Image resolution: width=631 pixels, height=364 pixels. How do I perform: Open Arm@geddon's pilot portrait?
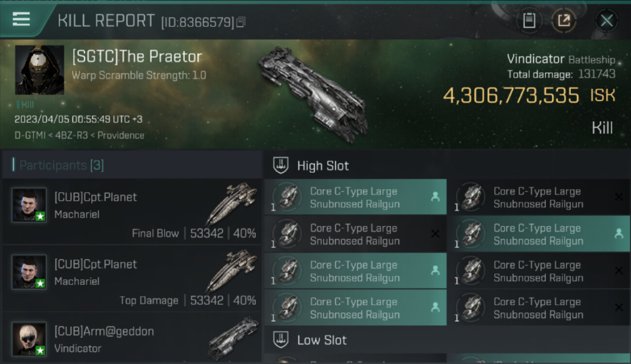coord(29,338)
